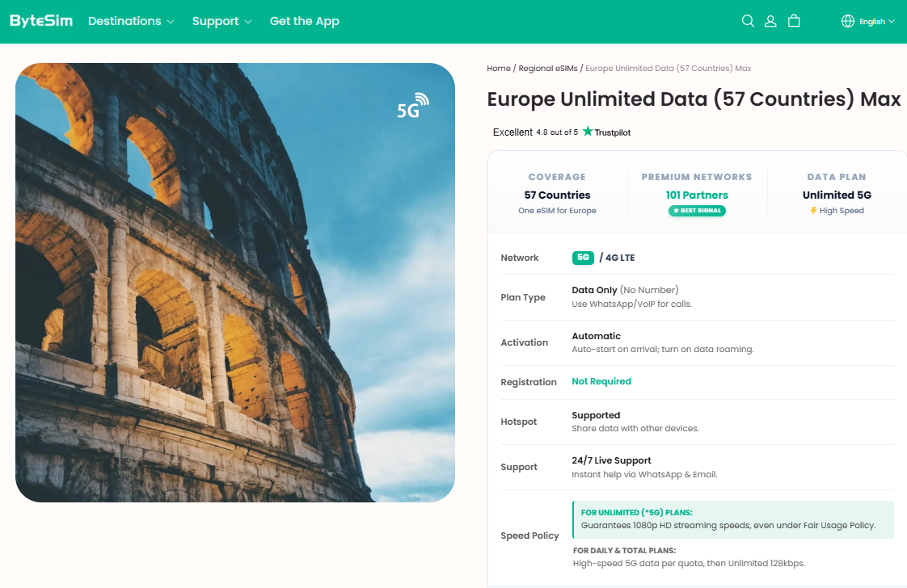The image size is (907, 588).
Task: Click the For Unlimited (*5G) Plans notice
Action: (x=733, y=519)
